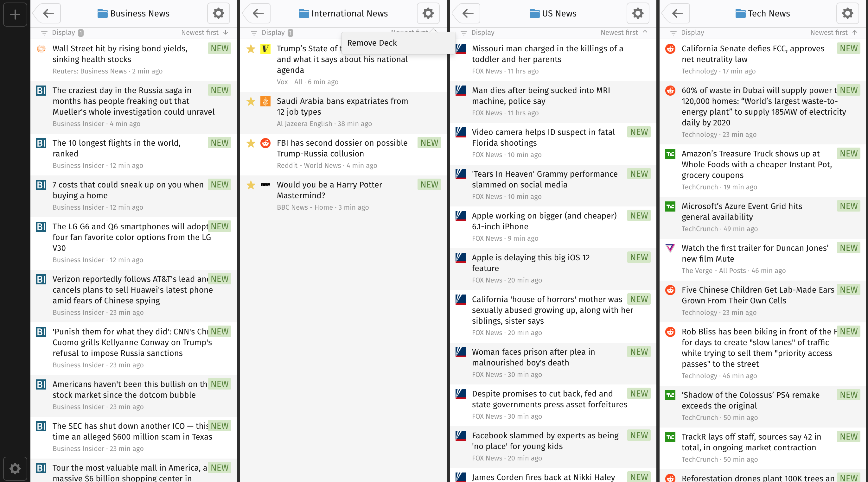Open Microsoft's Azure Event Grid article

coord(762,218)
